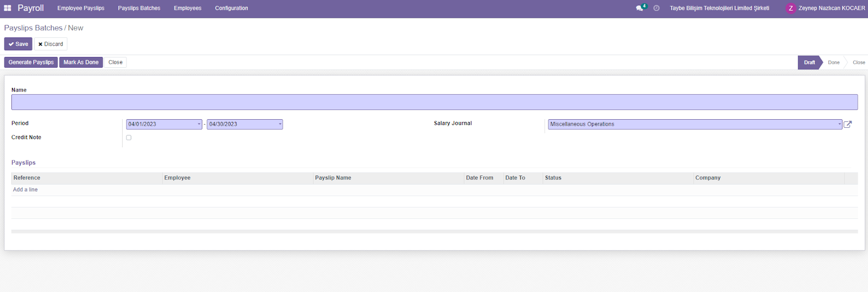
Task: Open Configuration menu
Action: pos(232,8)
